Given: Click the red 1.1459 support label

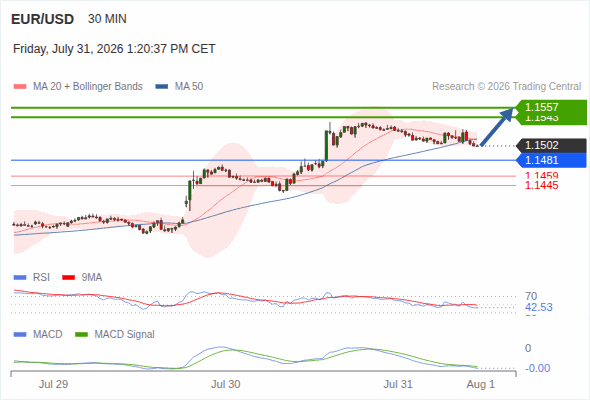Looking at the screenshot, I should (541, 175).
